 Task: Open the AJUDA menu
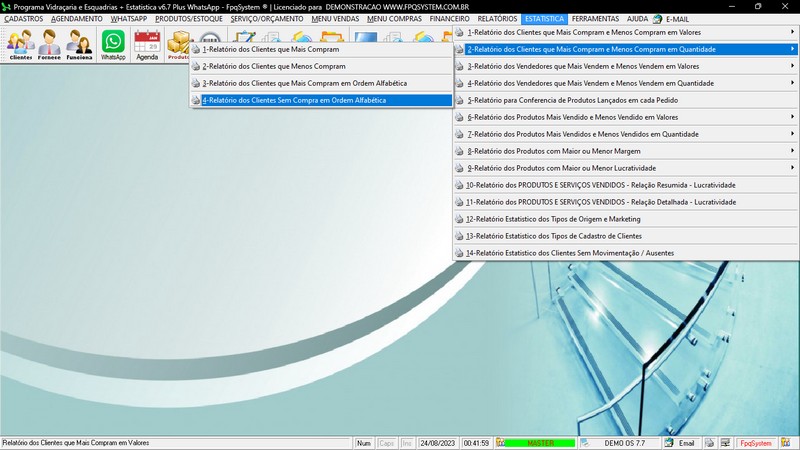tap(637, 19)
